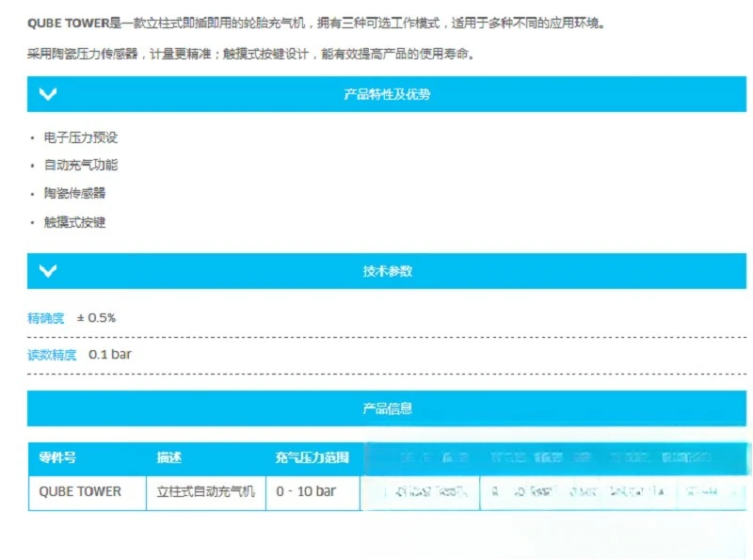Viewport: 753px width, 560px height.
Task: Click the 充气压力范围 column header
Action: point(312,457)
